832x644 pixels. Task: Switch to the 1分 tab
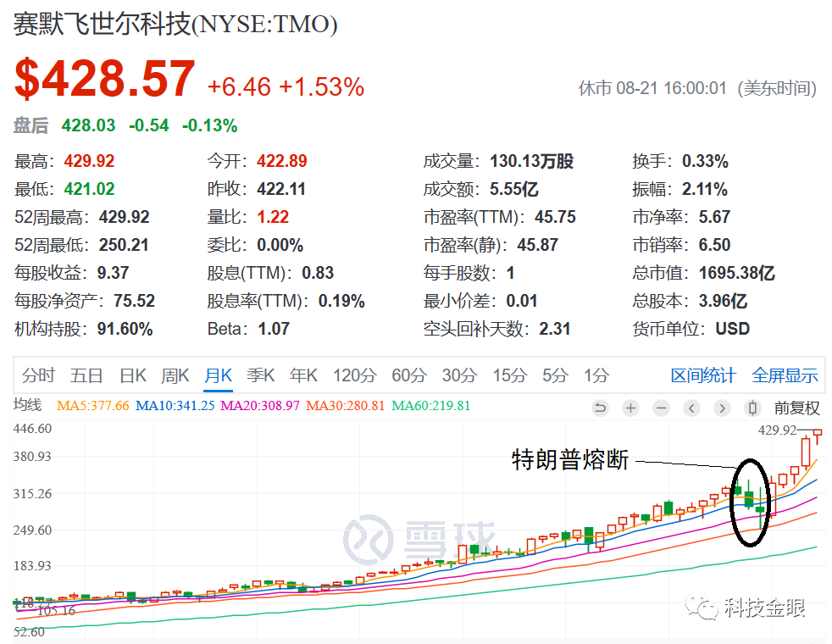tap(596, 375)
